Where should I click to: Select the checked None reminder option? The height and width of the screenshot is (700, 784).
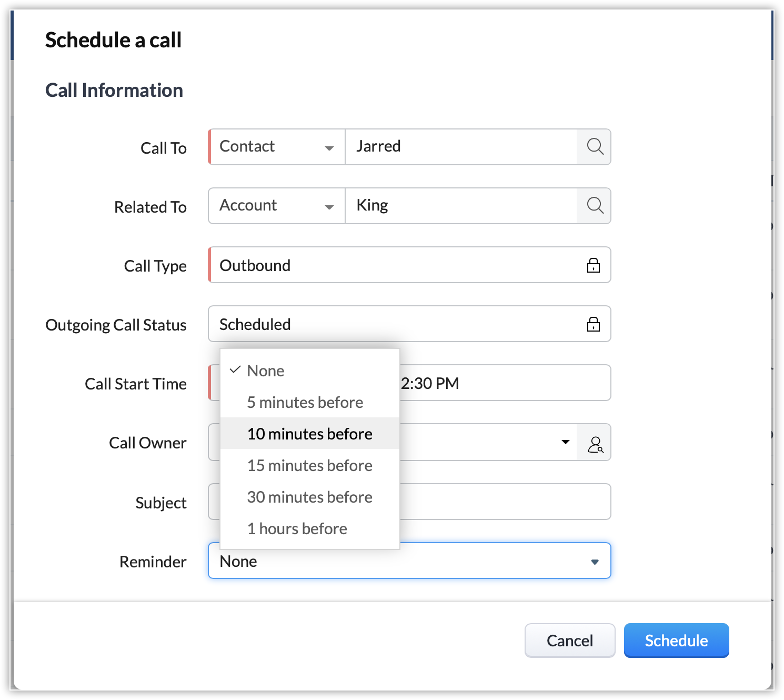tap(266, 371)
